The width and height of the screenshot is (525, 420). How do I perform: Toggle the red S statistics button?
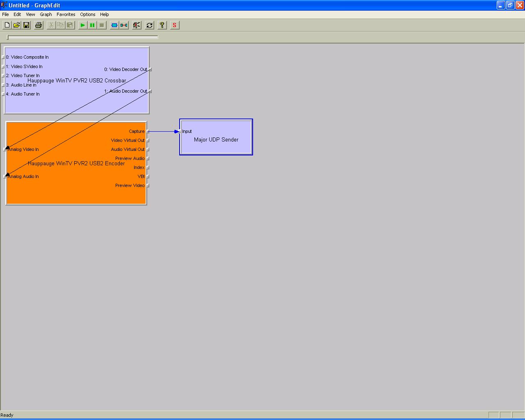[x=174, y=25]
